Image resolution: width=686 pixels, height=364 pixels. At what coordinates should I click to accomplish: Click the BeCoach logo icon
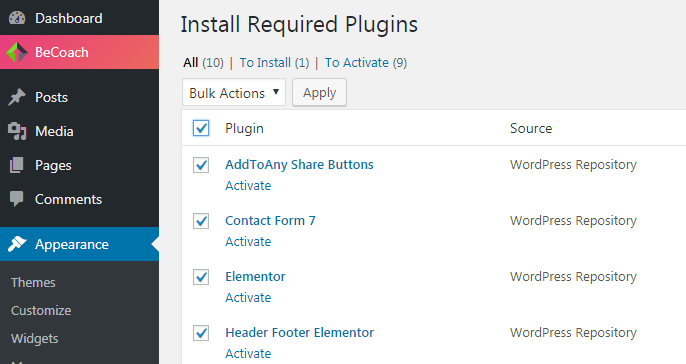tap(17, 52)
